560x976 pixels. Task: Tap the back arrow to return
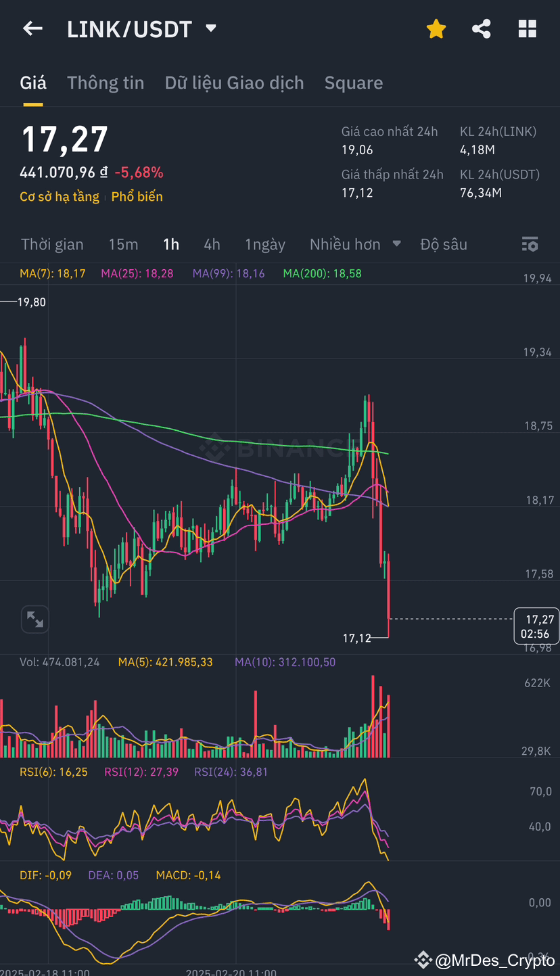tap(32, 28)
